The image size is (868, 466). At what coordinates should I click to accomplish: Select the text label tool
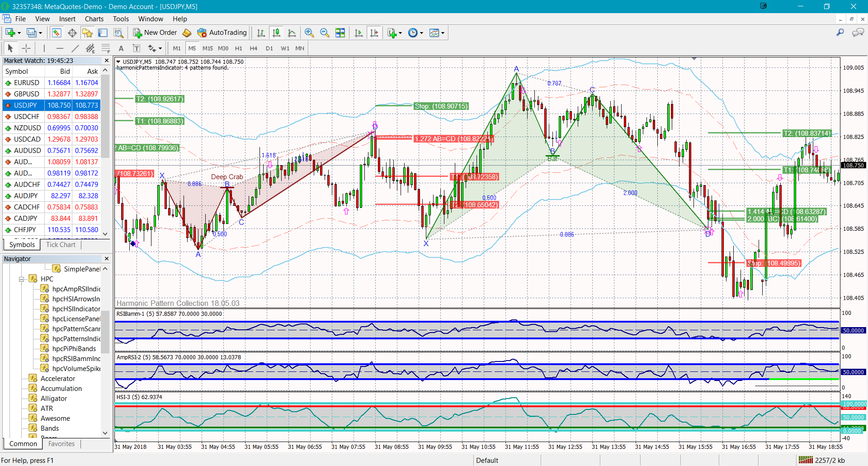click(137, 48)
